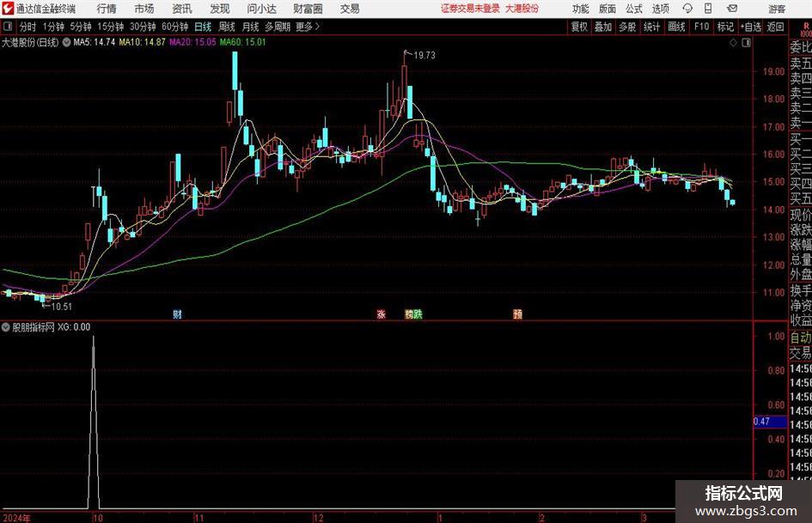
Task: Switch to the 60分钟 period
Action: (x=174, y=27)
